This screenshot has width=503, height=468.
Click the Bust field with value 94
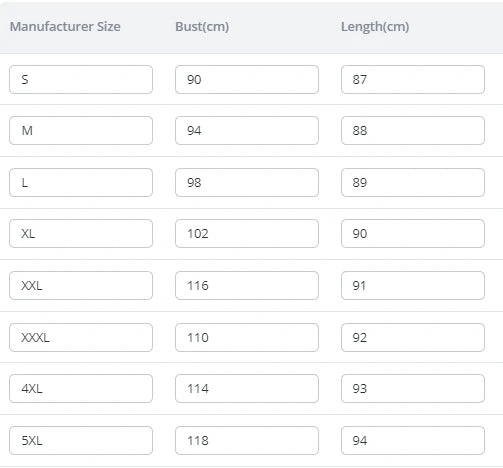(247, 130)
